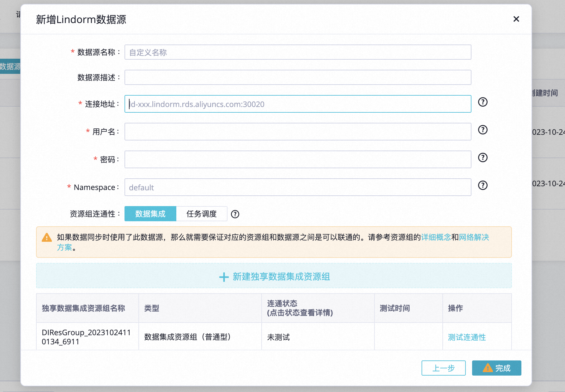Click the 密码 input field
Screen dimensions: 565x392
tap(298, 159)
